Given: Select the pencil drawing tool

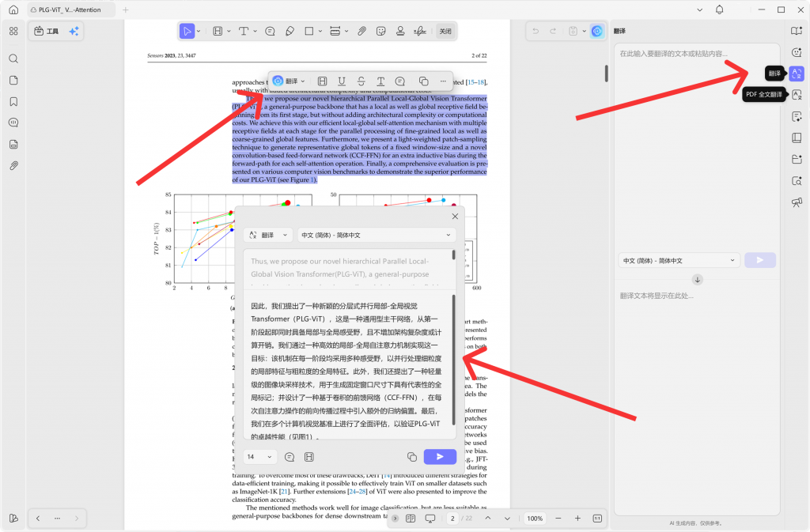Looking at the screenshot, I should 290,32.
